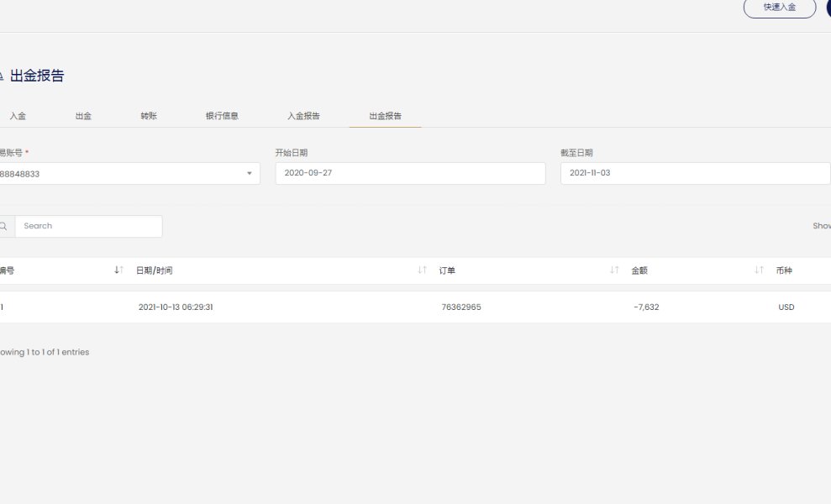Click order number 76362965 in the table

tap(461, 307)
